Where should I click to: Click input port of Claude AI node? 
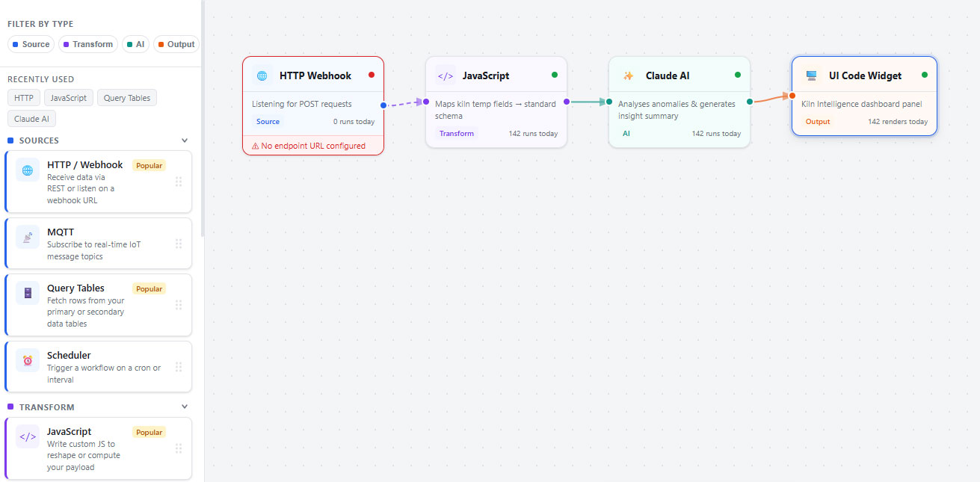pos(609,102)
